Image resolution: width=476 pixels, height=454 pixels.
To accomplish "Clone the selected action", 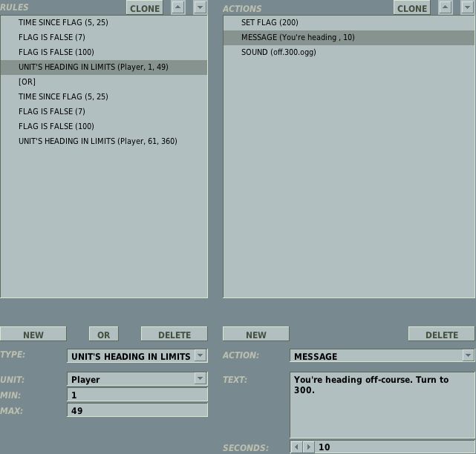I will coord(412,8).
